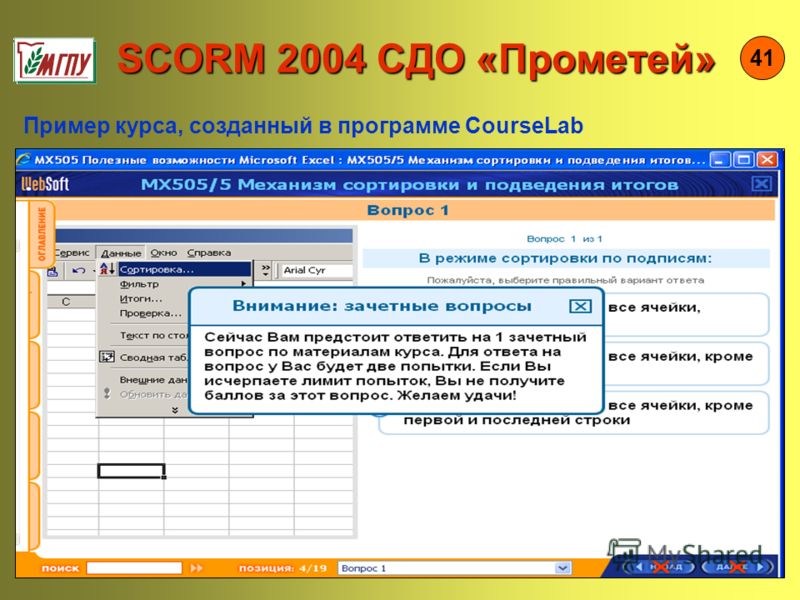The height and width of the screenshot is (600, 800).
Task: Choose Сводная таб... menu entry
Action: [x=153, y=357]
